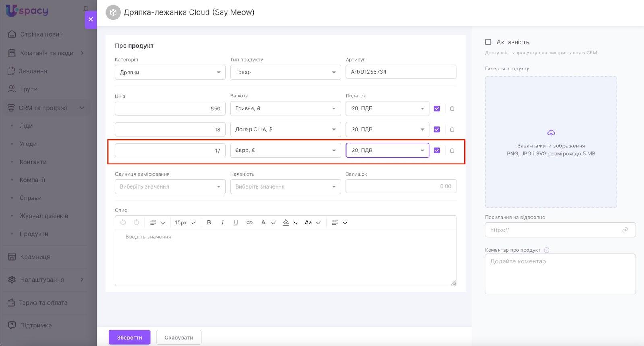Open the text fill color picker
This screenshot has width=644, height=346.
click(x=286, y=222)
